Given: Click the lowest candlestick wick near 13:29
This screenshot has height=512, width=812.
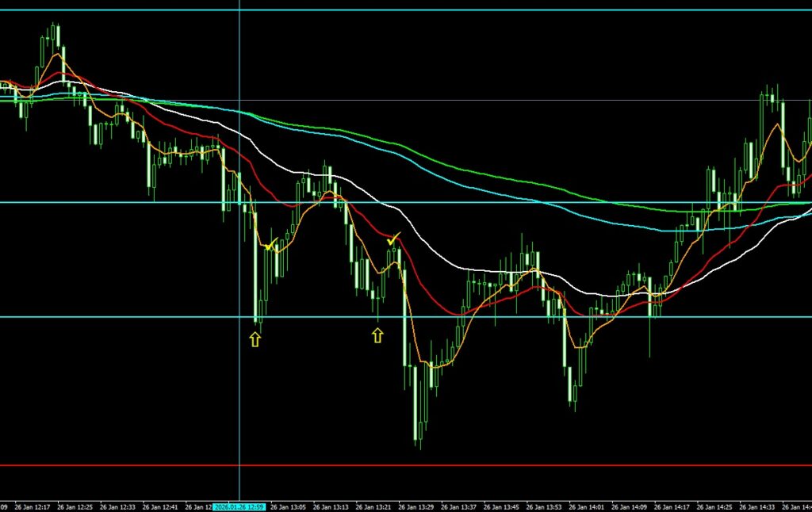Looking at the screenshot, I should point(416,440).
